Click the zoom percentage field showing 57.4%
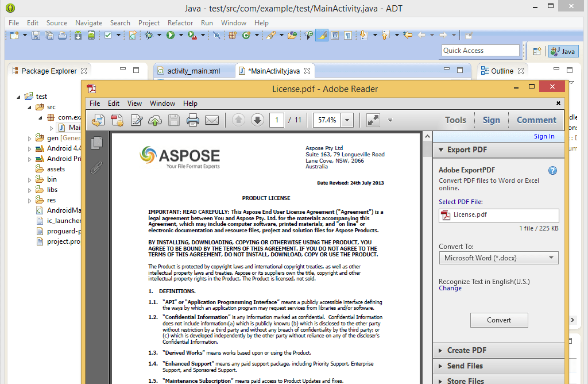The image size is (588, 384). pos(327,120)
